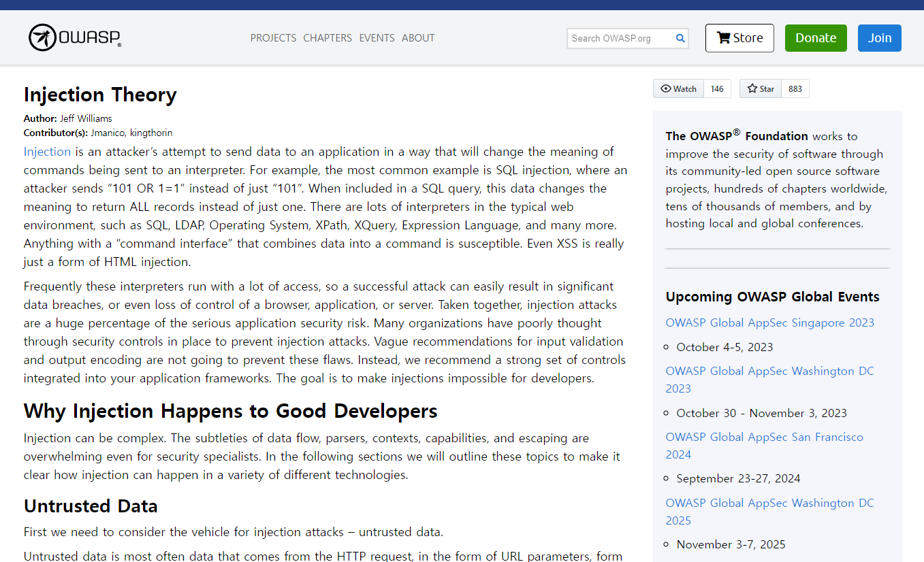Open the ABOUT menu
The height and width of the screenshot is (562, 924).
(x=418, y=38)
